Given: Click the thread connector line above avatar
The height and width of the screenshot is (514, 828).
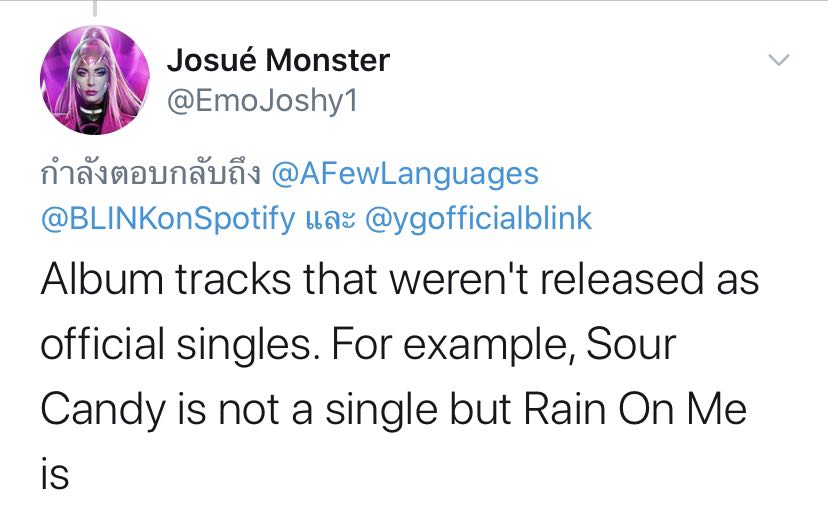Looking at the screenshot, I should pos(96,8).
